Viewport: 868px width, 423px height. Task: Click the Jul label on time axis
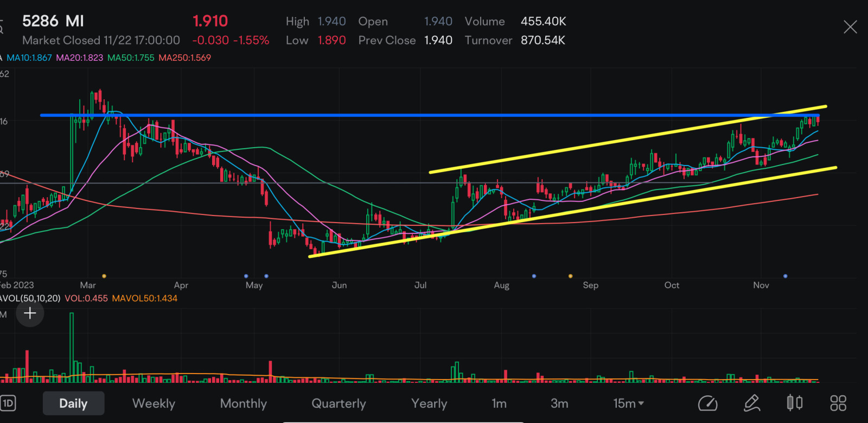coord(420,285)
